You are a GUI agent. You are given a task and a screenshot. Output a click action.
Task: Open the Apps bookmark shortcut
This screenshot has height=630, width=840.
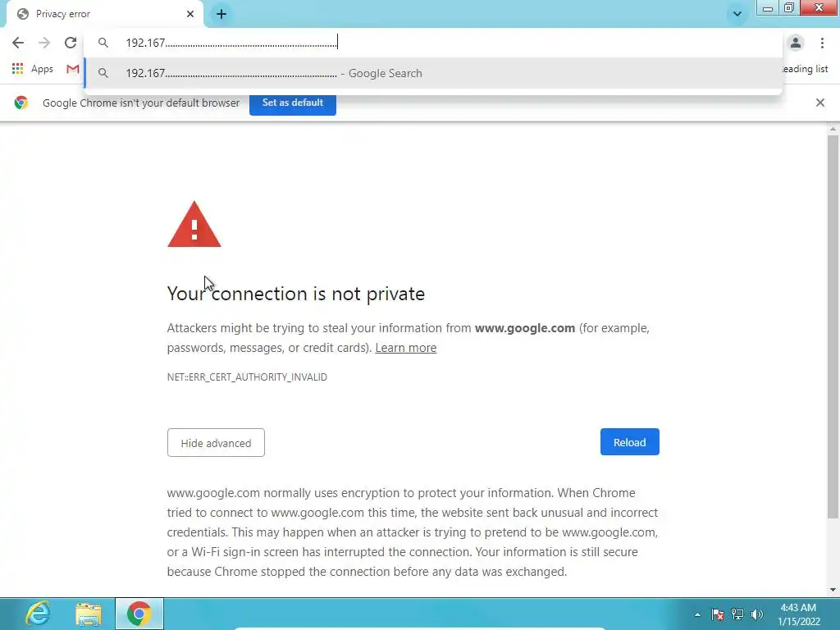click(x=33, y=69)
